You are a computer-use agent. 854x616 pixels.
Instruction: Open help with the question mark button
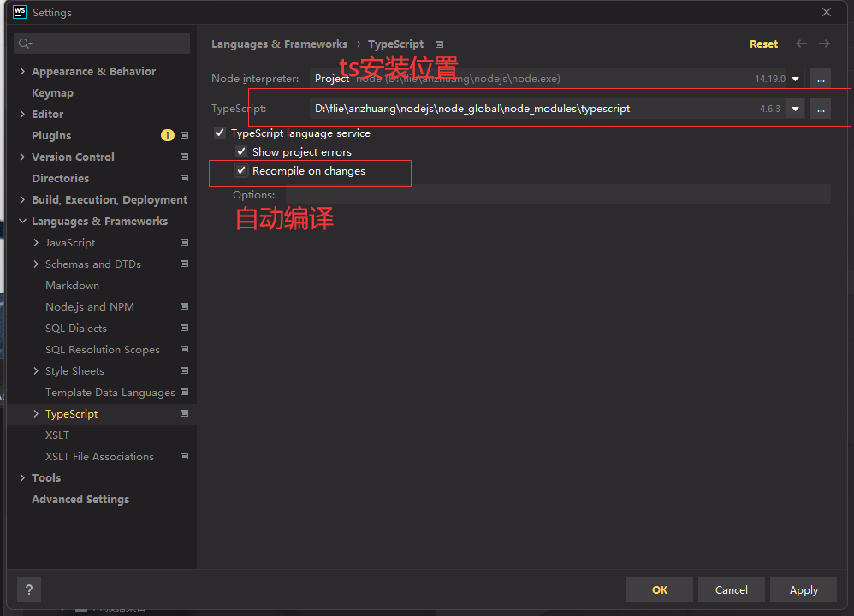coord(29,589)
